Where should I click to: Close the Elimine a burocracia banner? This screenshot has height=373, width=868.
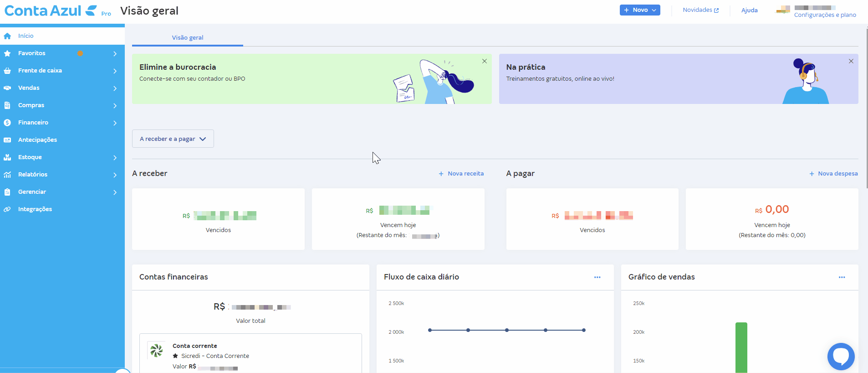tap(485, 61)
